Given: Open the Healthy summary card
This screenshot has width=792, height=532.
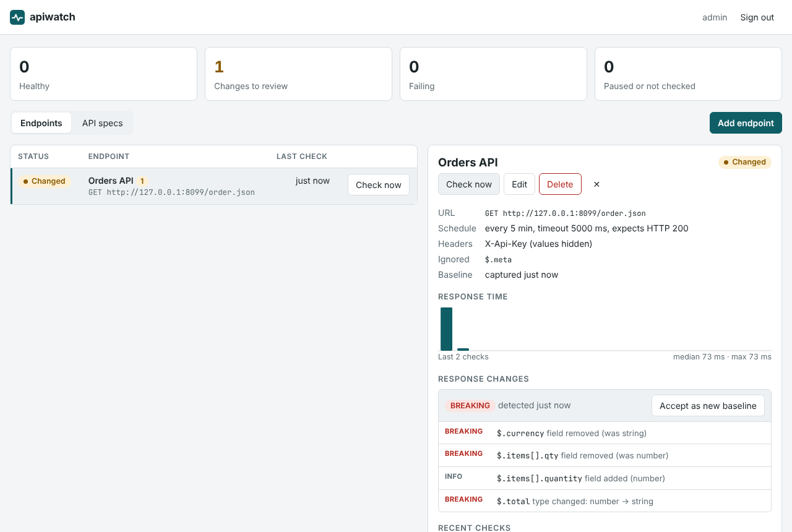Looking at the screenshot, I should pos(103,74).
